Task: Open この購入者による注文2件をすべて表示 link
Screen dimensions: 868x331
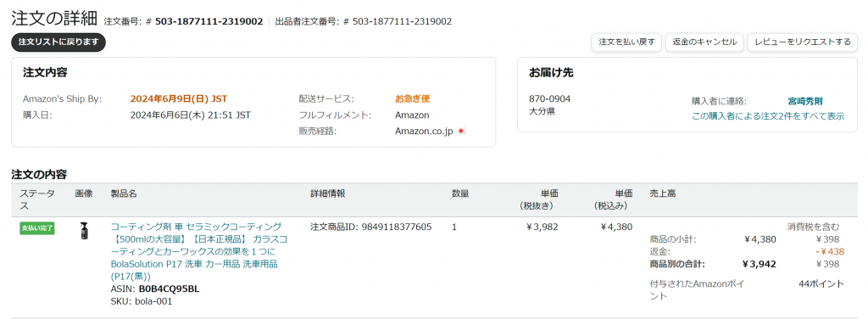Action: (x=767, y=116)
